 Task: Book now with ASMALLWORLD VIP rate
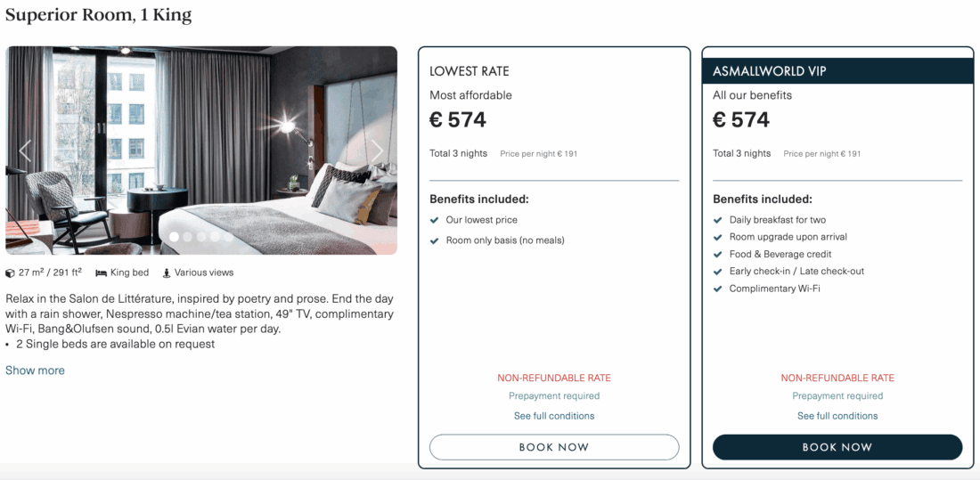pos(837,447)
